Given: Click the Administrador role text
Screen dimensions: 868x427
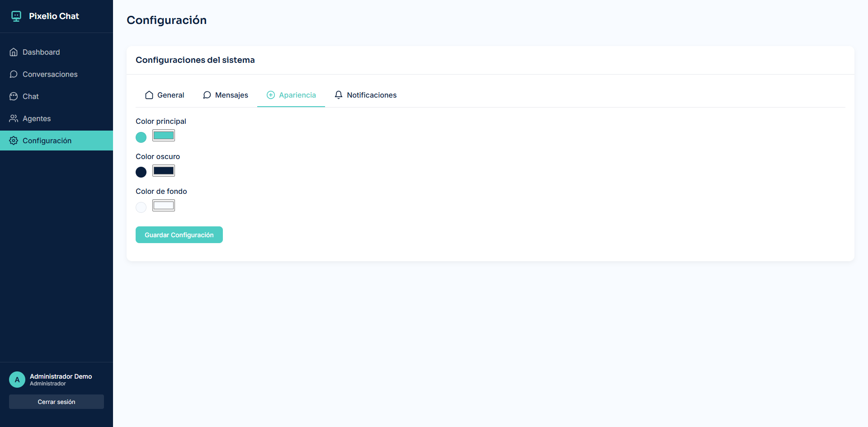Looking at the screenshot, I should pos(48,384).
